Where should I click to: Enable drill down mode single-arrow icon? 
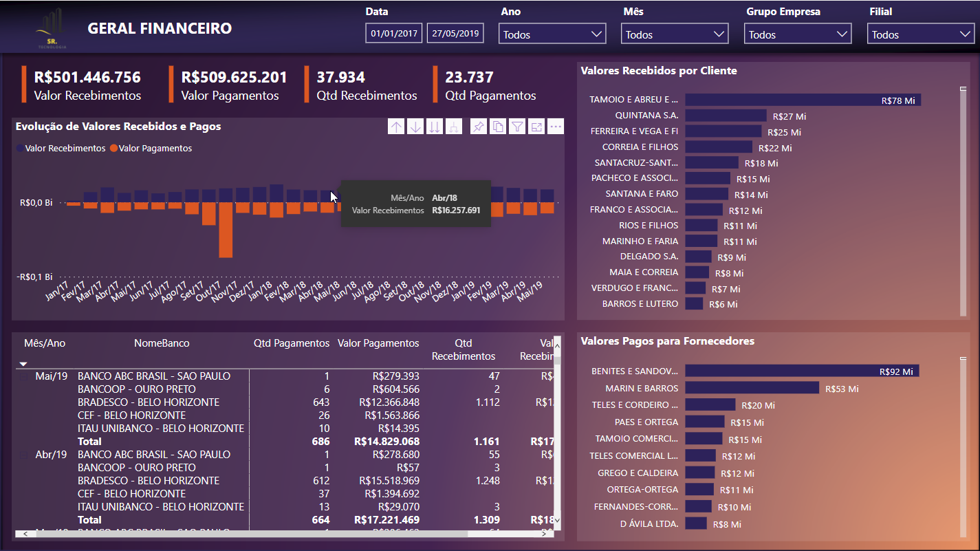point(415,127)
